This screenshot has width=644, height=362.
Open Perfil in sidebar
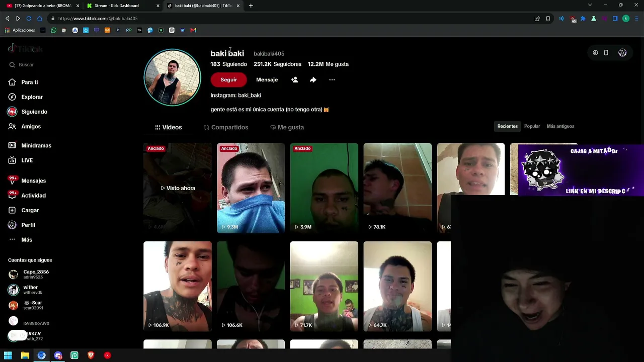click(22, 225)
